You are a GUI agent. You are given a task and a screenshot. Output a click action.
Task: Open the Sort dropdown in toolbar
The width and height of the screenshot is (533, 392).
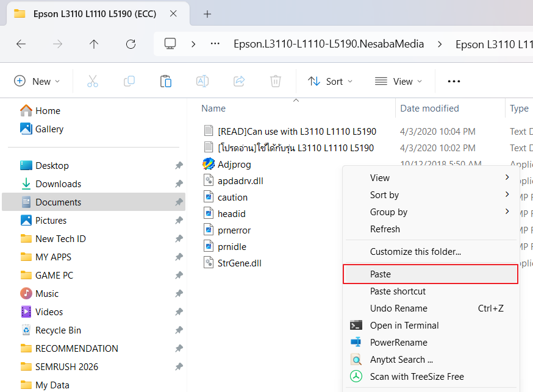pos(329,81)
